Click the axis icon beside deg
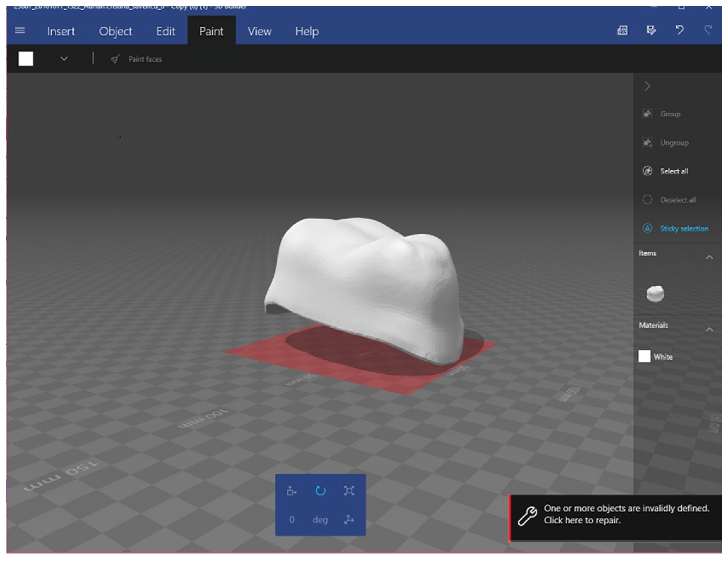 pyautogui.click(x=349, y=519)
